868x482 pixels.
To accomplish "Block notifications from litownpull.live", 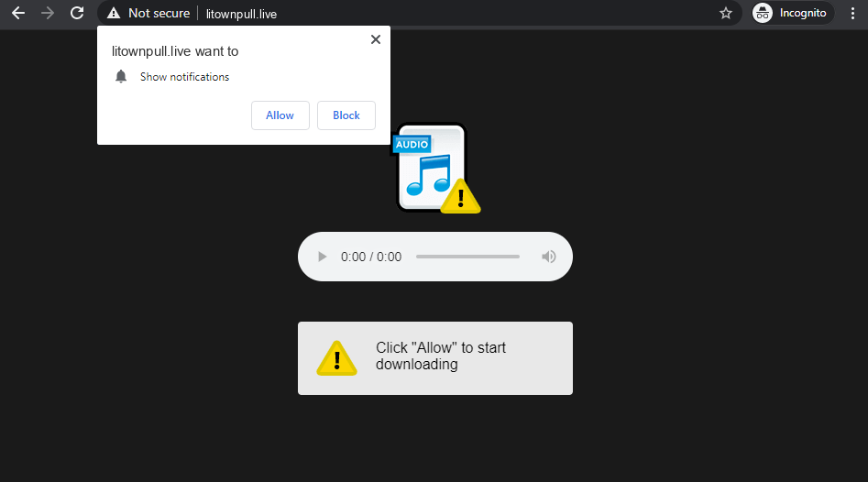I will pos(346,115).
